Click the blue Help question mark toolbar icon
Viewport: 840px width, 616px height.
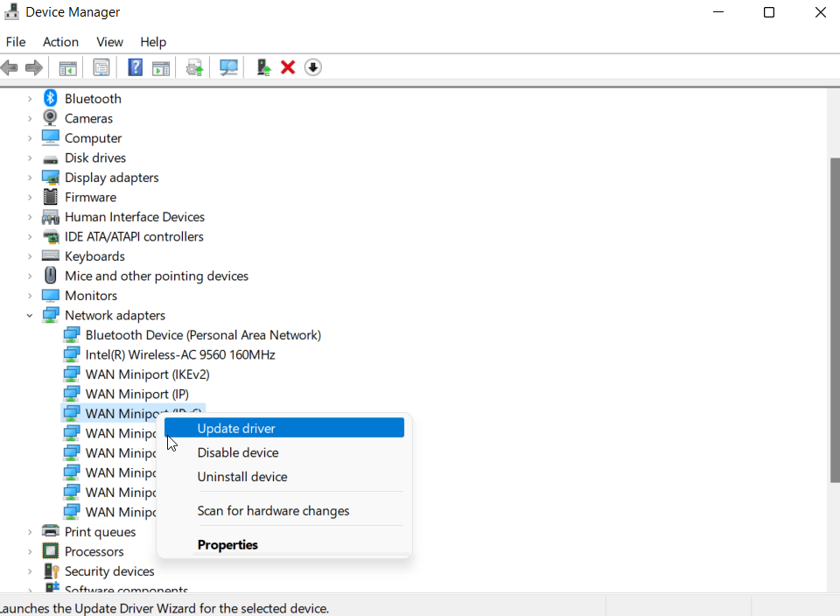pos(136,67)
